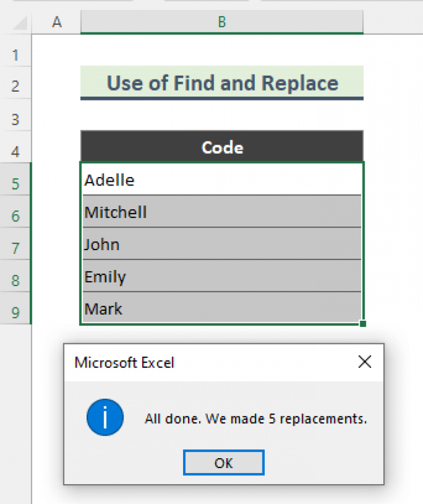Select row 4 header
This screenshot has height=504, width=423.
coord(15,151)
